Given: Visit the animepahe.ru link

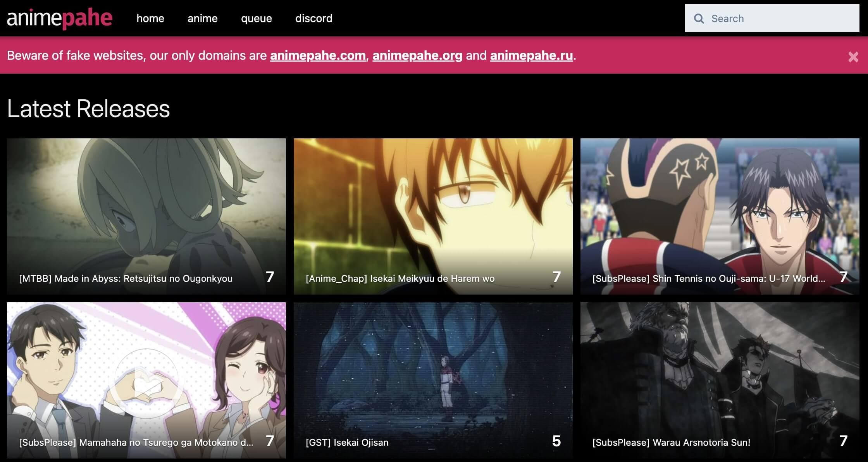Looking at the screenshot, I should (531, 55).
